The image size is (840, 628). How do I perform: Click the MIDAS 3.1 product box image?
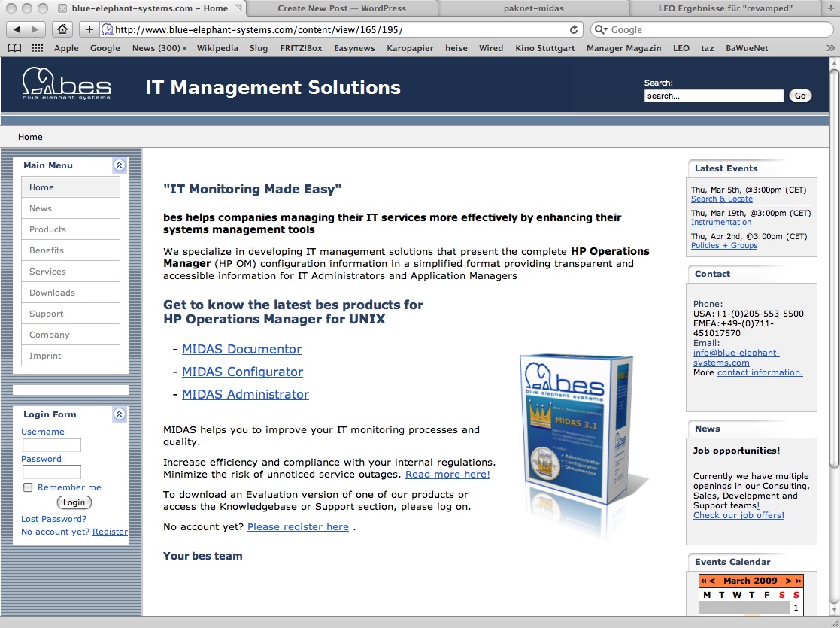(x=578, y=429)
